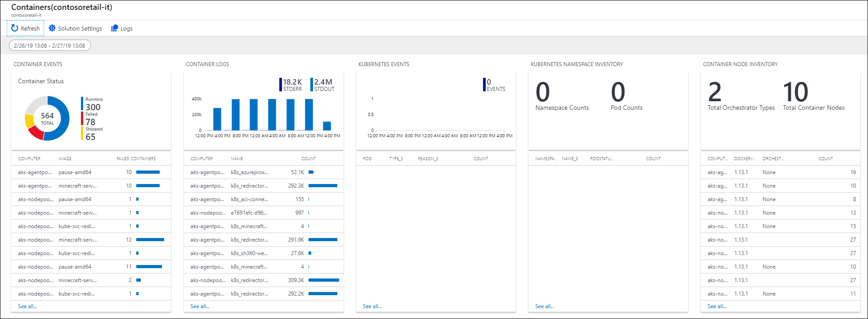Screen dimensions: 868x319
Task: Click DOCKERV column header
Action: [745, 159]
